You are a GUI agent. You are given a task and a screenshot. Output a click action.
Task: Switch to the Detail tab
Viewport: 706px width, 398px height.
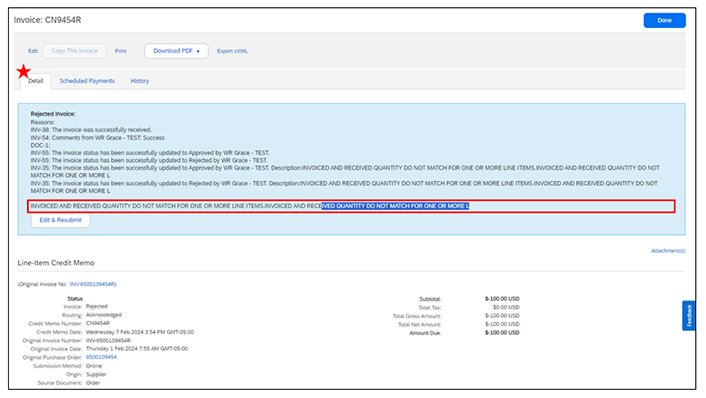click(36, 81)
